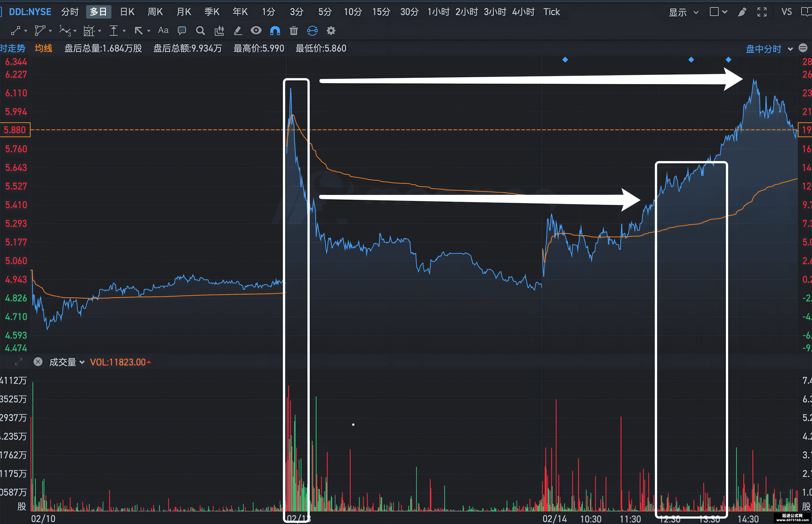Image resolution: width=812 pixels, height=524 pixels.
Task: Switch to the 30分 interval tab
Action: pyautogui.click(x=409, y=12)
